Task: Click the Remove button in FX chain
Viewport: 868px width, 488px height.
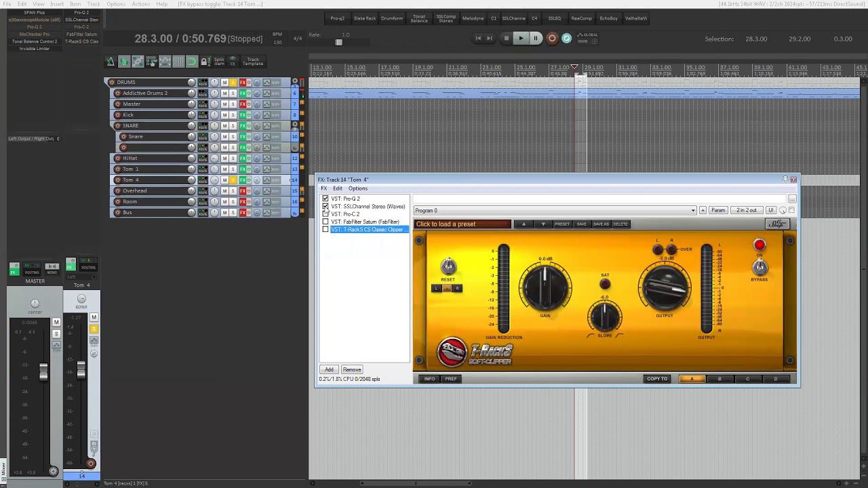Action: click(352, 369)
